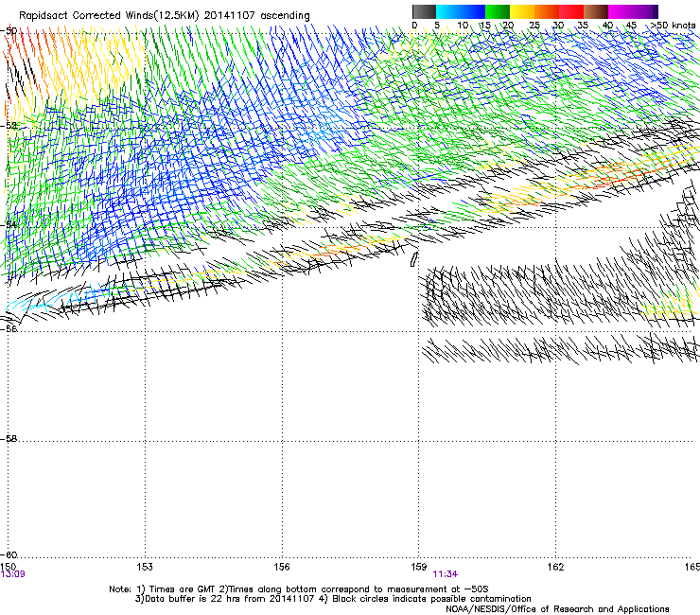Click the longitude label '150'
Image resolution: width=700 pixels, height=615 pixels.
(x=9, y=567)
